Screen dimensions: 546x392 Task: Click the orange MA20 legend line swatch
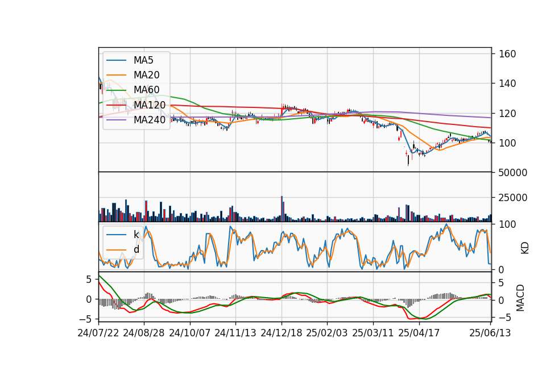tap(116, 75)
